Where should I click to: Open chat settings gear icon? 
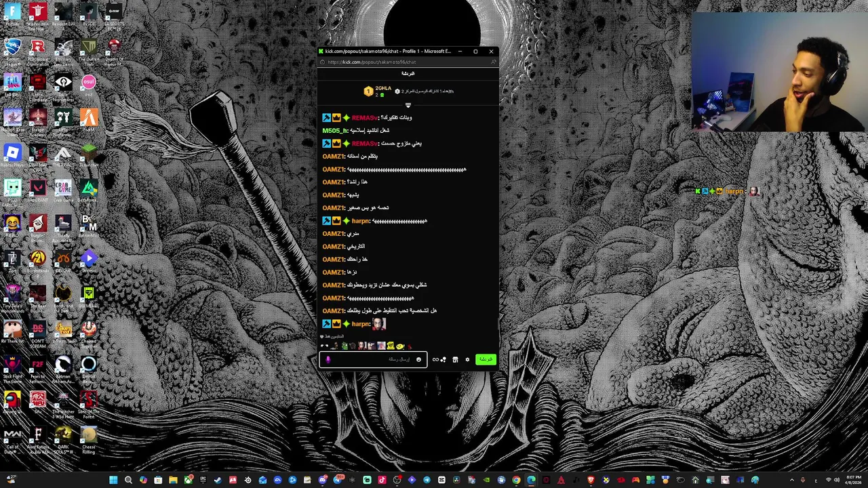click(x=467, y=359)
